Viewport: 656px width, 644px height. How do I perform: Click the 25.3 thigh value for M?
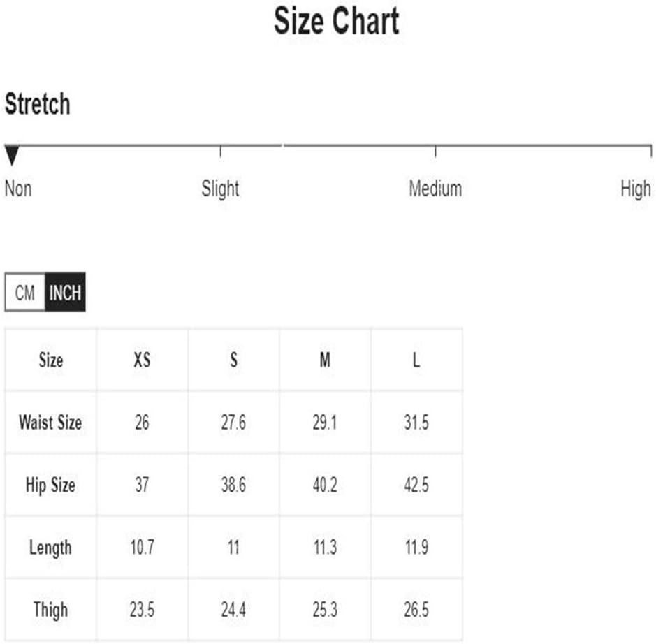325,610
